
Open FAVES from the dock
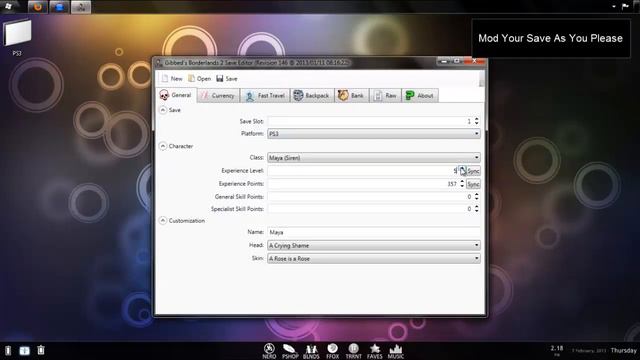[375, 351]
